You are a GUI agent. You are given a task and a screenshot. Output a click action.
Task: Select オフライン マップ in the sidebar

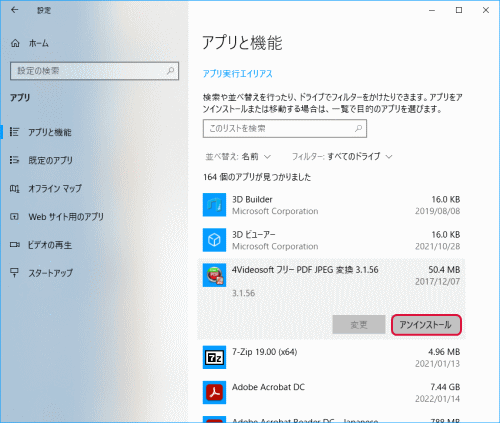(55, 189)
